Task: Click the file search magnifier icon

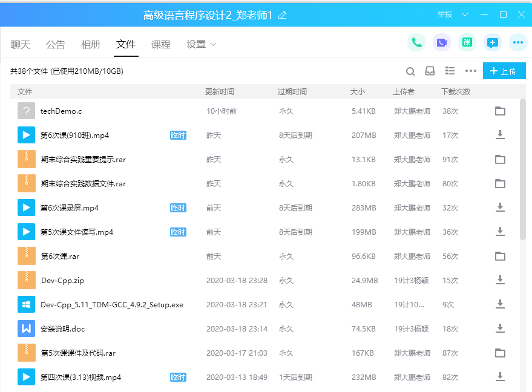Action: [410, 71]
